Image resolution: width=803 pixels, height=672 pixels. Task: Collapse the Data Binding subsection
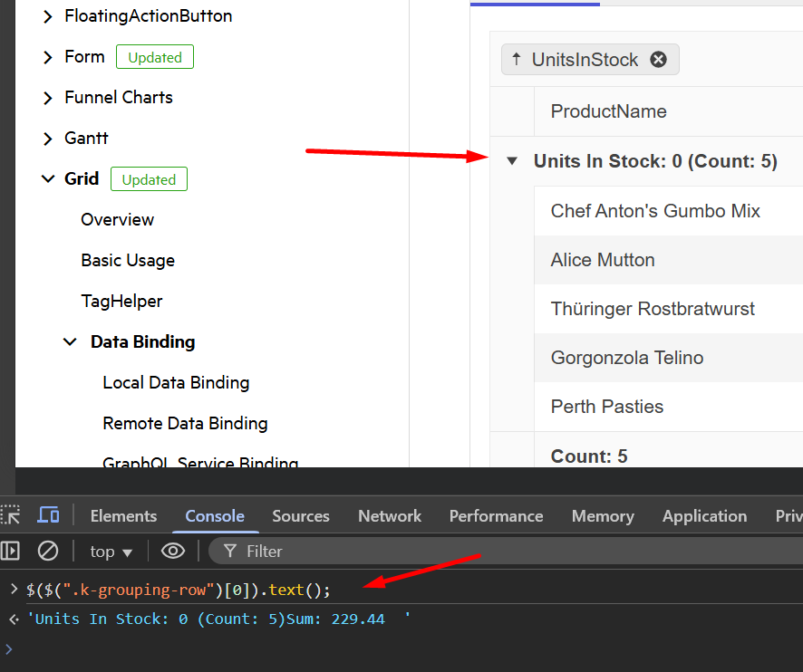(x=70, y=342)
